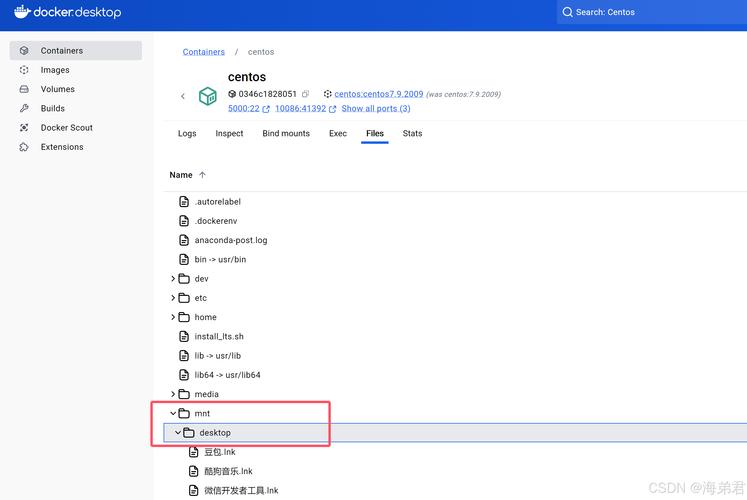
Task: Open the Docker Scout icon
Action: coord(24,128)
